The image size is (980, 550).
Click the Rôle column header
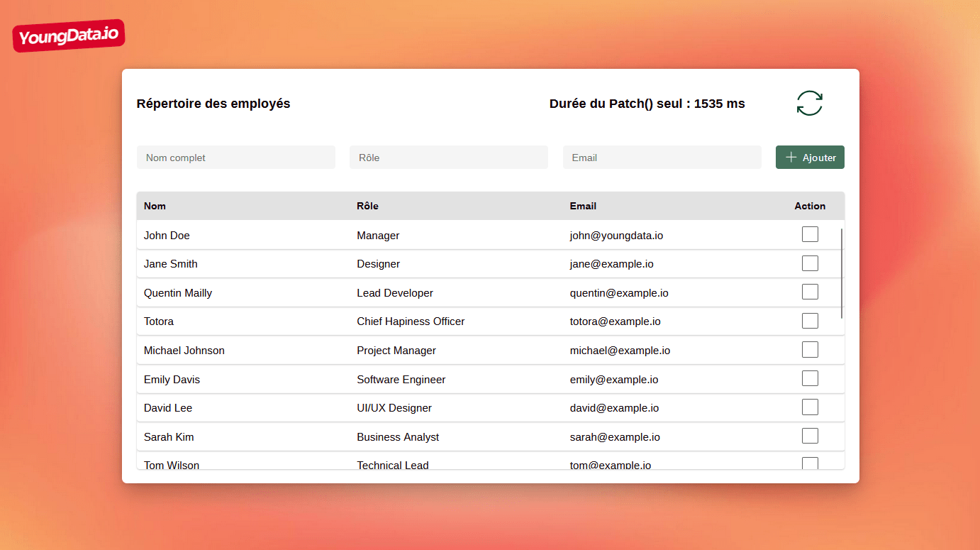pyautogui.click(x=367, y=206)
